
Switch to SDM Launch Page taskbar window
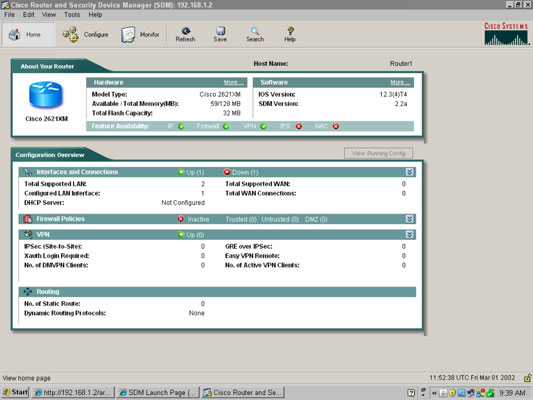[158, 392]
